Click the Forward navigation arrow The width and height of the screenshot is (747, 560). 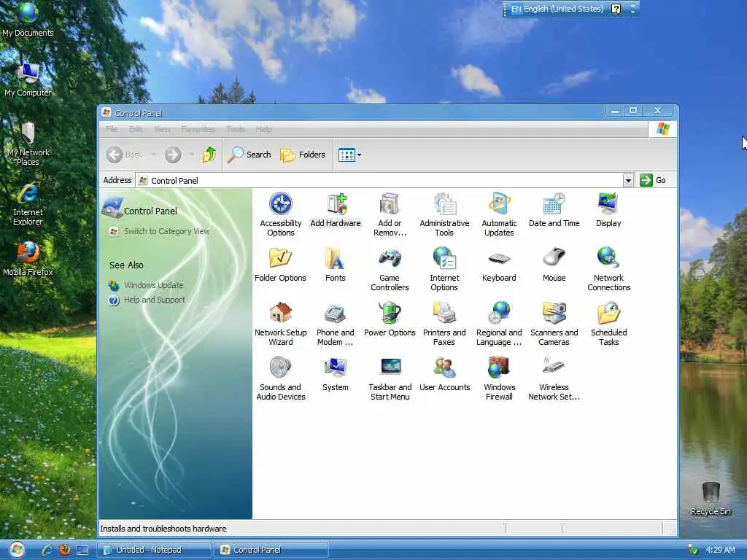point(173,155)
